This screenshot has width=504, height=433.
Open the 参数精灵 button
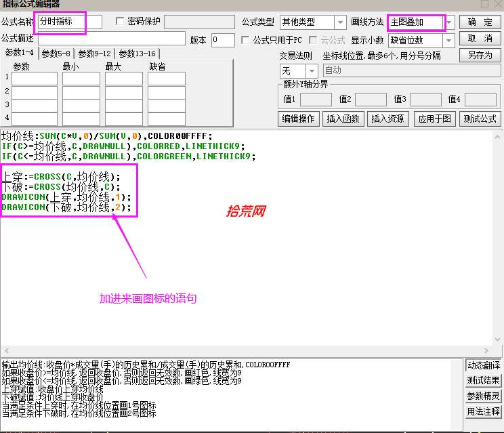coord(484,396)
